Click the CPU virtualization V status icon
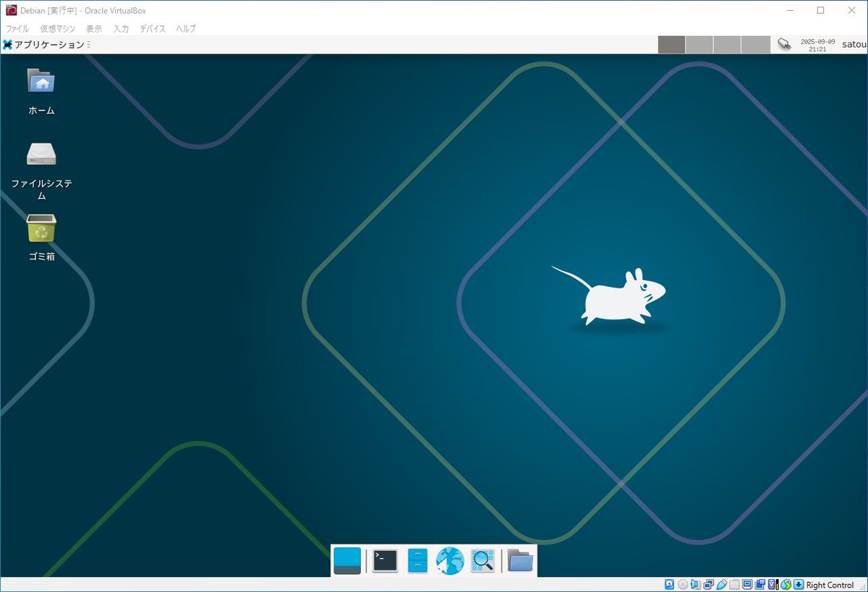Viewport: 868px width, 592px height. point(773,585)
